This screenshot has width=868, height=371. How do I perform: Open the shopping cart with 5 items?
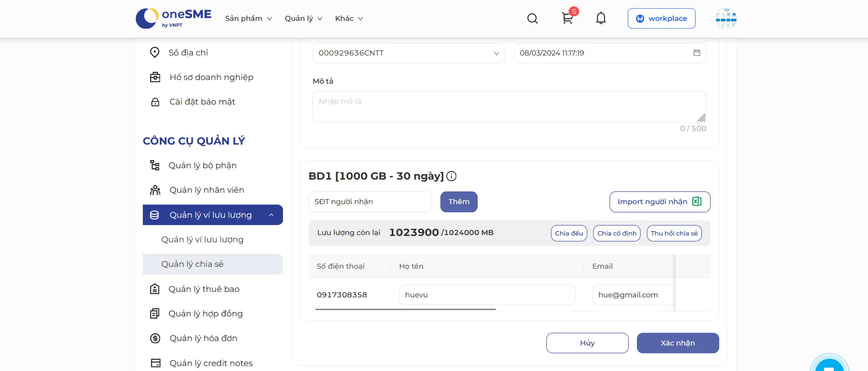click(x=567, y=18)
